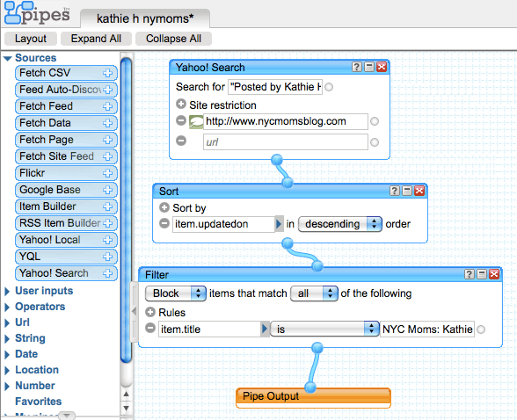Screen dimensions: 517x420
Task: Click sidebar scroll down arrow
Action: (x=126, y=409)
